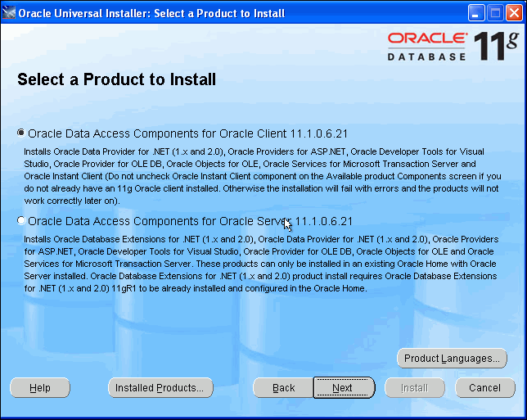Proceed with the Next button
This screenshot has height=420, width=527.
(x=343, y=388)
